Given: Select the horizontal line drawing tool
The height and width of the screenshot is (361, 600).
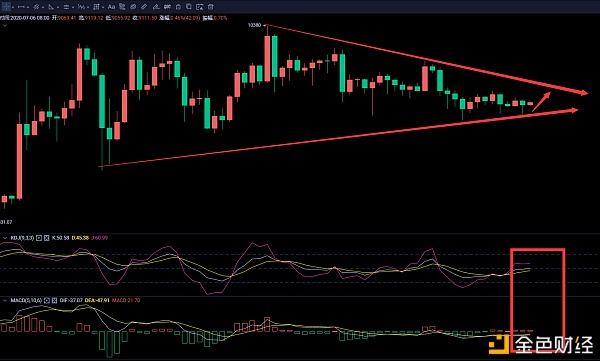Looking at the screenshot, I should tap(21, 7).
